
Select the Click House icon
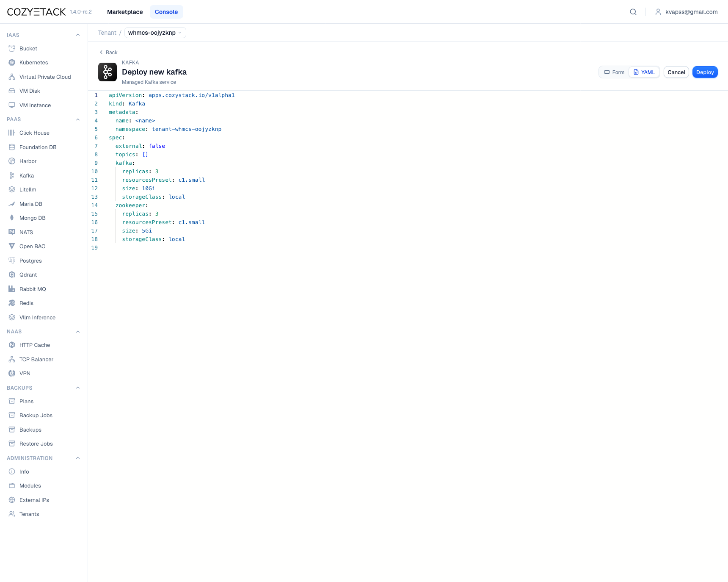(12, 133)
